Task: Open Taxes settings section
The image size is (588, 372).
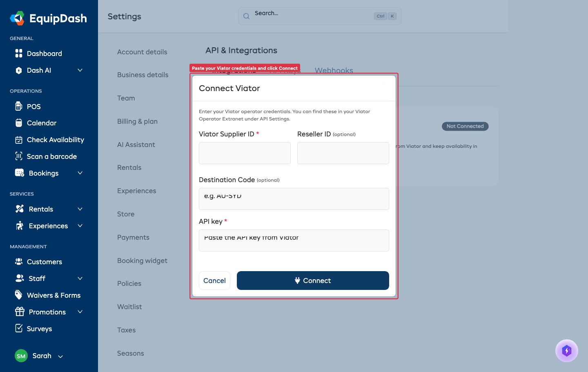Action: click(126, 330)
